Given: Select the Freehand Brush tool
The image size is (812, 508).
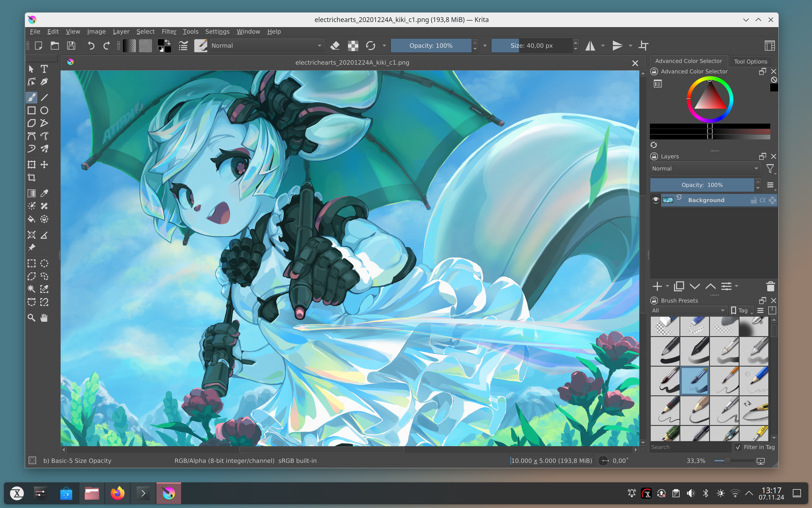Looking at the screenshot, I should click(x=32, y=97).
